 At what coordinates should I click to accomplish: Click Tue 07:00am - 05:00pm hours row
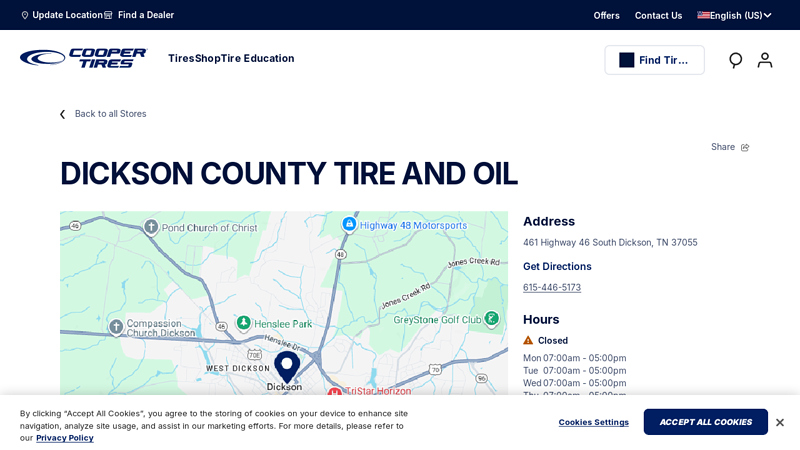[x=574, y=370]
